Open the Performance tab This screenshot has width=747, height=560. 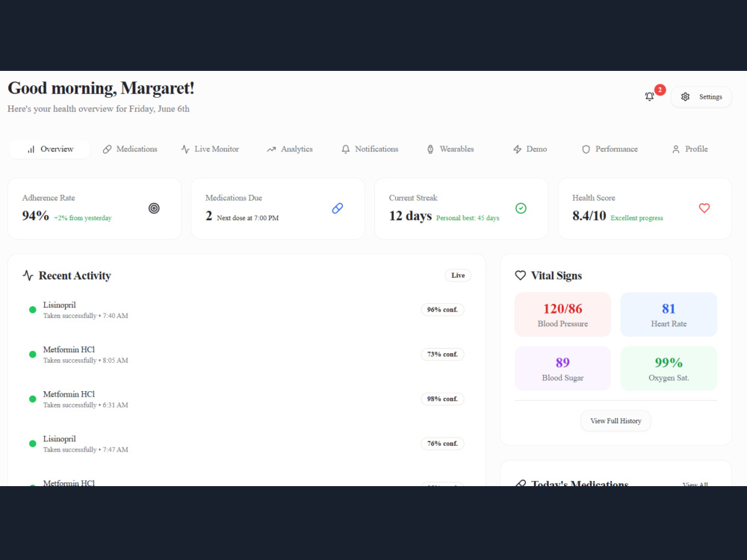pyautogui.click(x=610, y=149)
